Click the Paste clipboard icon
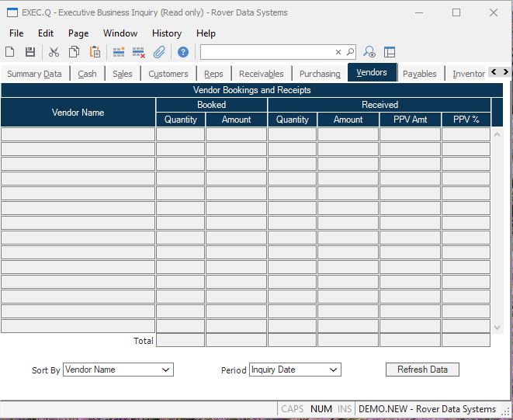 coord(95,52)
